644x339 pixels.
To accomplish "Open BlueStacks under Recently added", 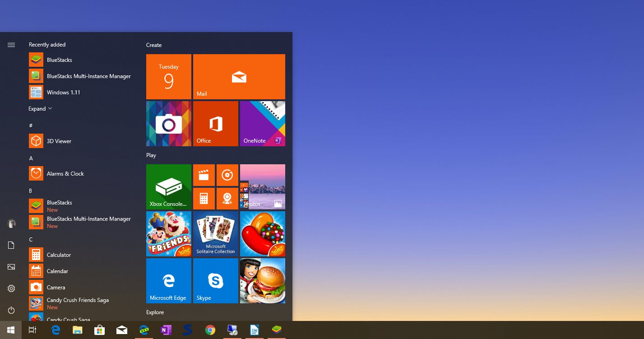I will coord(82,60).
